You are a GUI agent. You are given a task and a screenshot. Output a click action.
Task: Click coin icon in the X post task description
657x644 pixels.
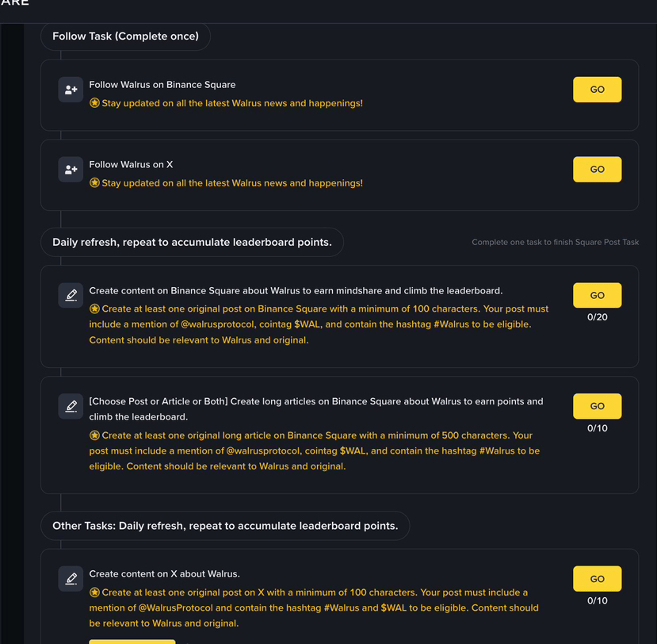[x=94, y=592]
